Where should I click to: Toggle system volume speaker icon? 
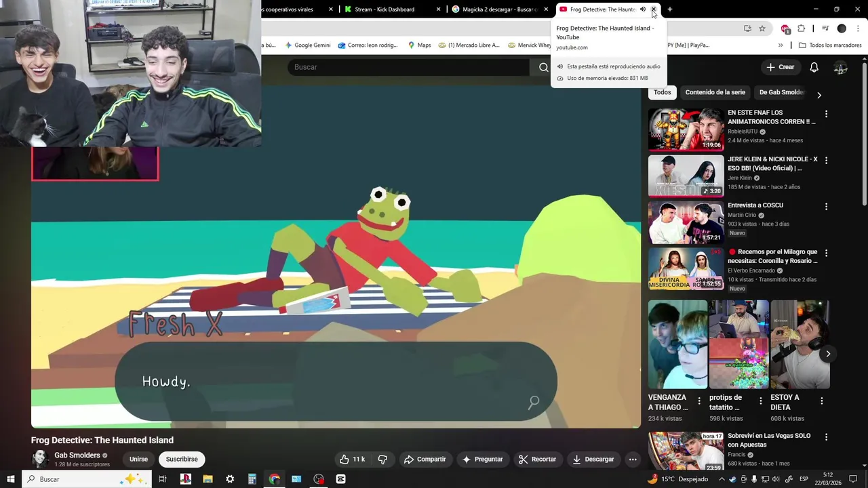[x=776, y=479]
